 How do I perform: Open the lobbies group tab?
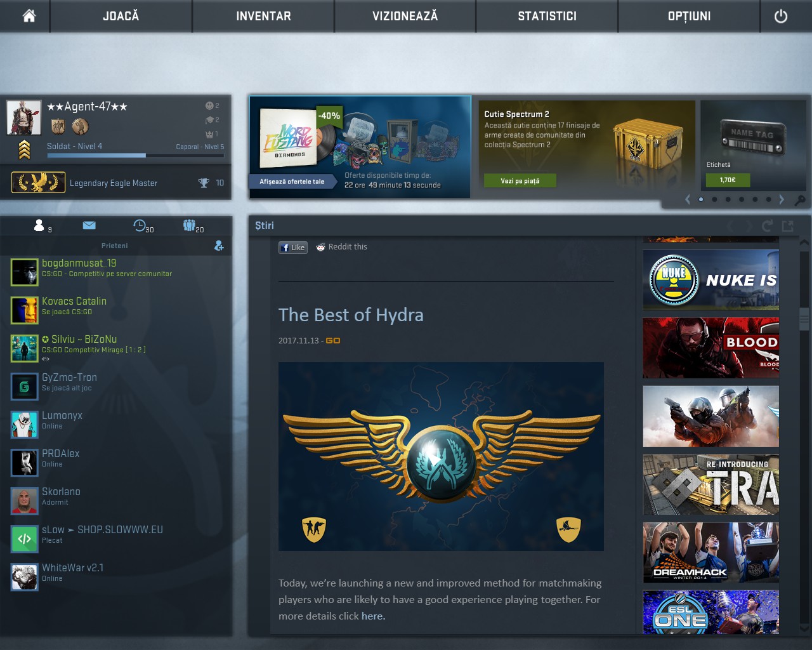tap(189, 225)
